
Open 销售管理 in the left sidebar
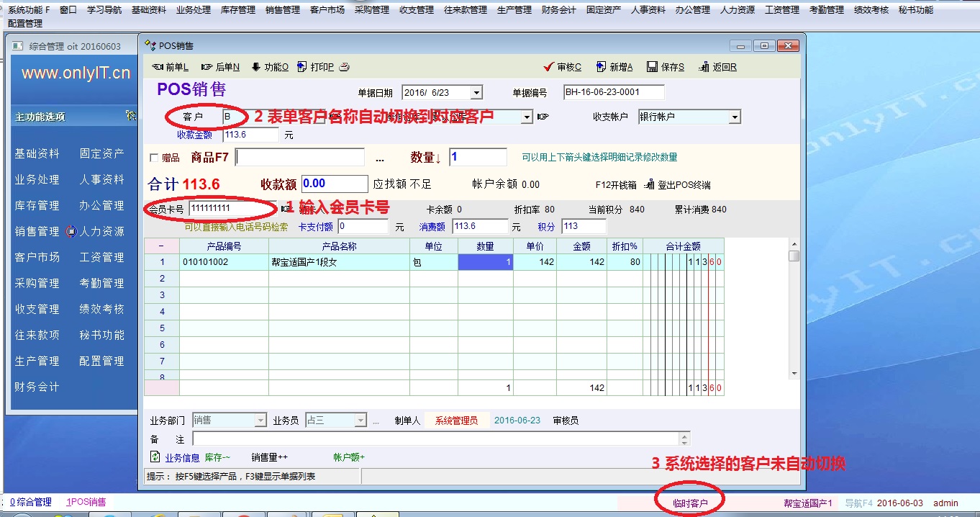pos(37,231)
